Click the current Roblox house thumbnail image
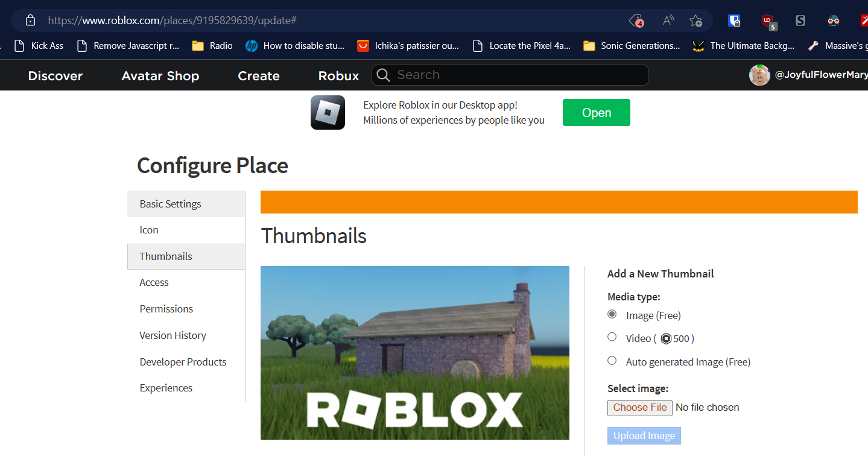Screen dimensions: 868x456 (415, 353)
